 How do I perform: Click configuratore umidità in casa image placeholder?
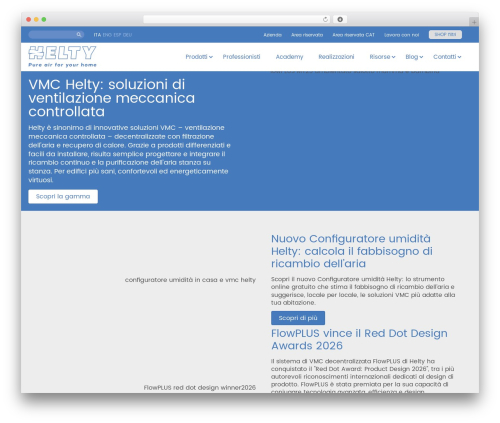(x=190, y=280)
